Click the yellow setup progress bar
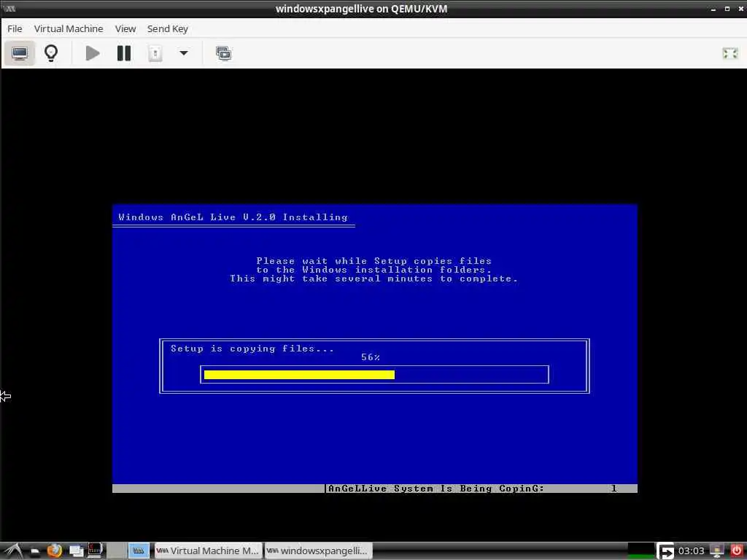Screen dimensions: 747x560 click(x=299, y=375)
